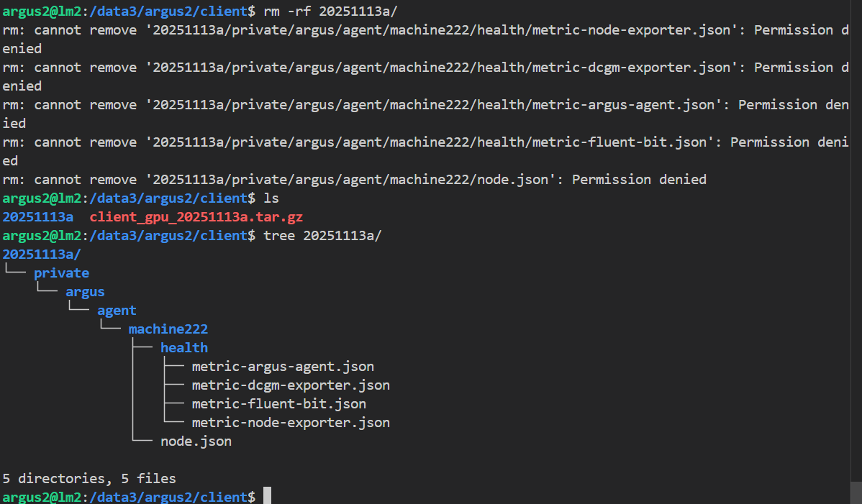862x504 pixels.
Task: Click the node.json permission denied error line
Action: 354,180
